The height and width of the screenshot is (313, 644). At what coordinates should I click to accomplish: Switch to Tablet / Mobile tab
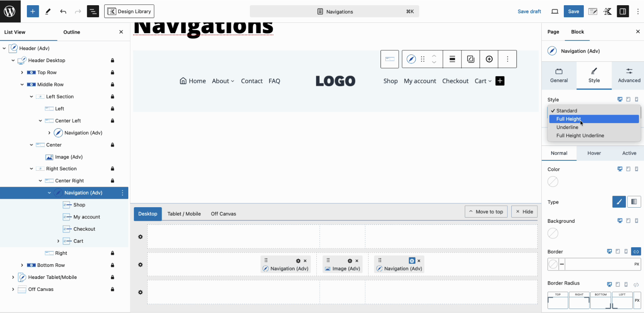[184, 214]
